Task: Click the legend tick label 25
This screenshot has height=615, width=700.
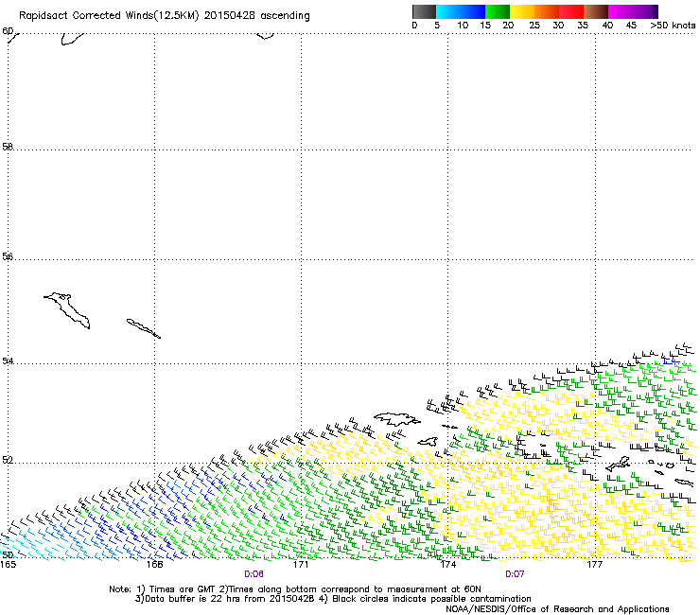Action: tap(534, 26)
